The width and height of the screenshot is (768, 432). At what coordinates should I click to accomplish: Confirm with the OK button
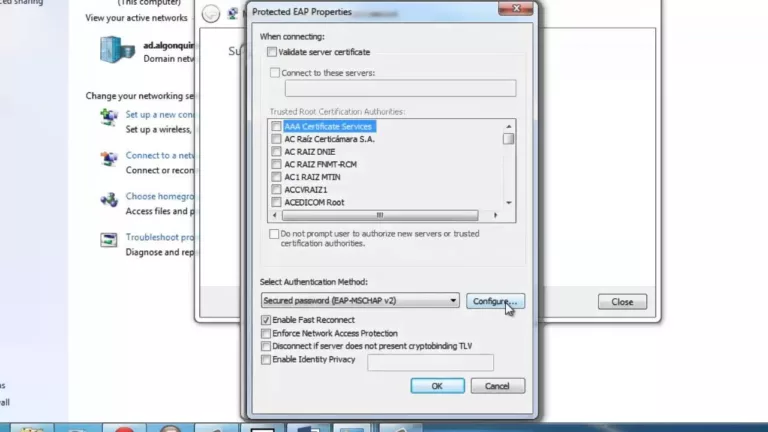point(437,386)
